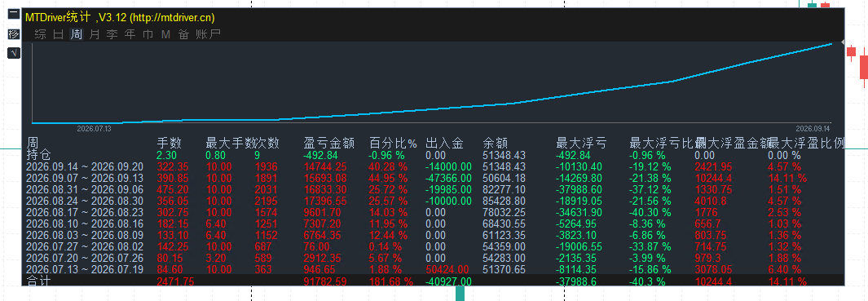Click percentage value 44.95 %
Image resolution: width=868 pixels, height=301 pixels.
click(x=389, y=178)
